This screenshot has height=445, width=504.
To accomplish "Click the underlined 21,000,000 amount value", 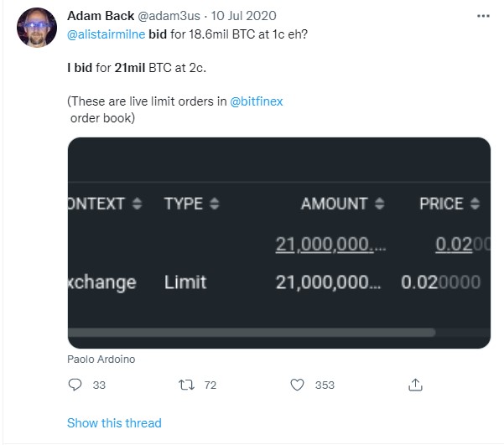I will (x=330, y=245).
